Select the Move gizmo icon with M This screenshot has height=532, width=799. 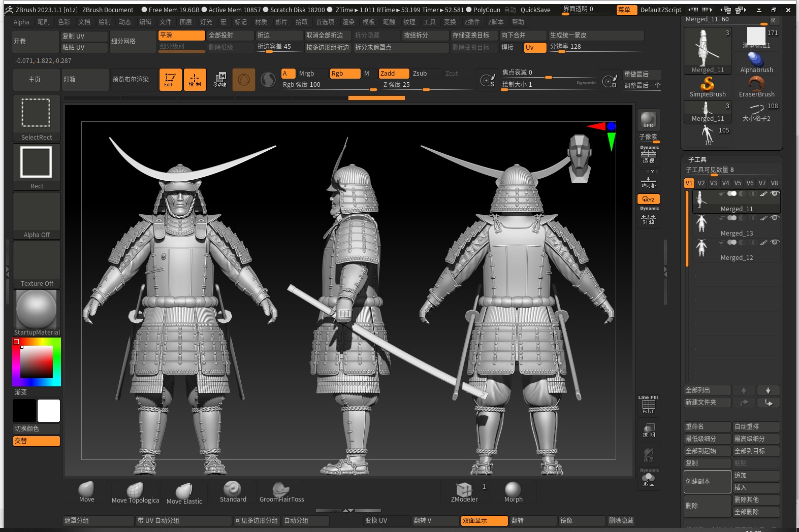pos(219,80)
